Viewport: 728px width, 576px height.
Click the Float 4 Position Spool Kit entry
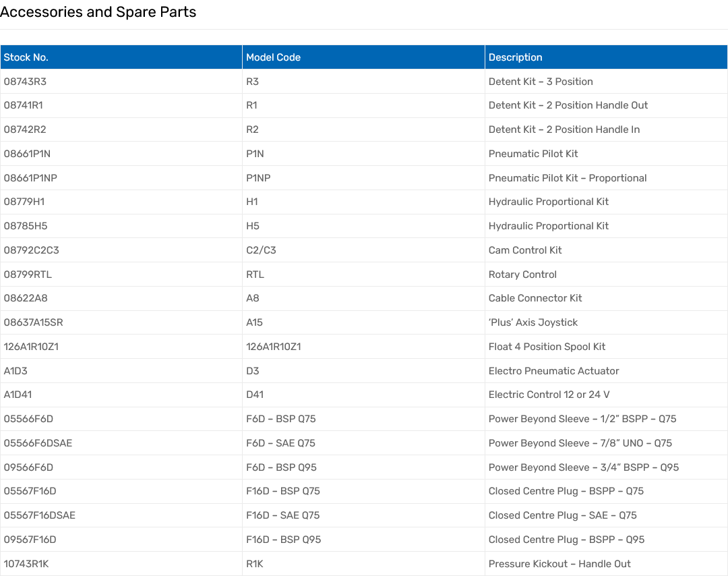click(547, 347)
